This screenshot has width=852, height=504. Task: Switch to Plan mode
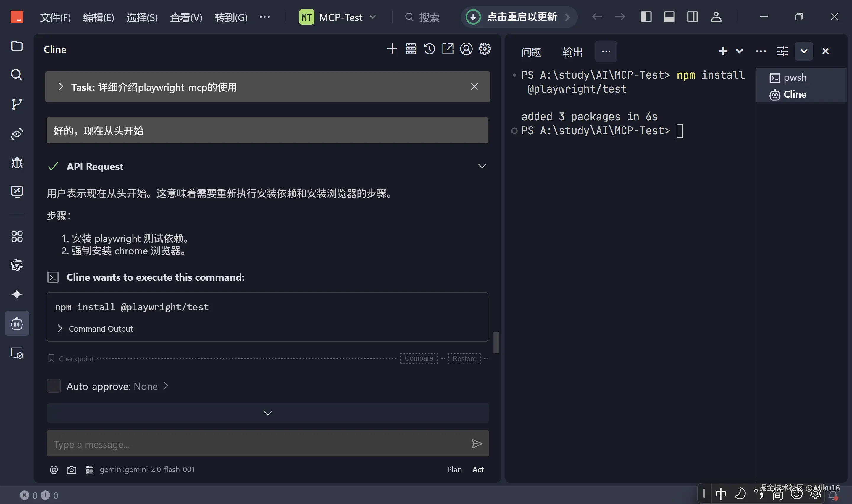coord(454,470)
